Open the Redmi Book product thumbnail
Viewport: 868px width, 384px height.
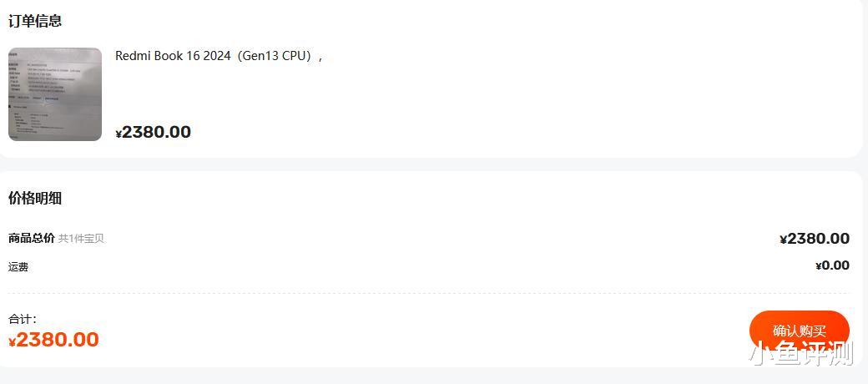[x=55, y=94]
